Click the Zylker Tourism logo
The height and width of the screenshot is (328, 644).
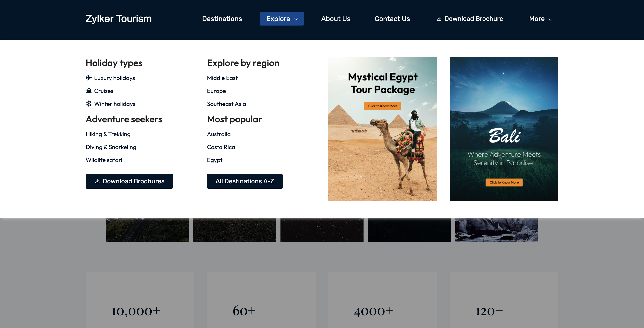click(x=118, y=19)
